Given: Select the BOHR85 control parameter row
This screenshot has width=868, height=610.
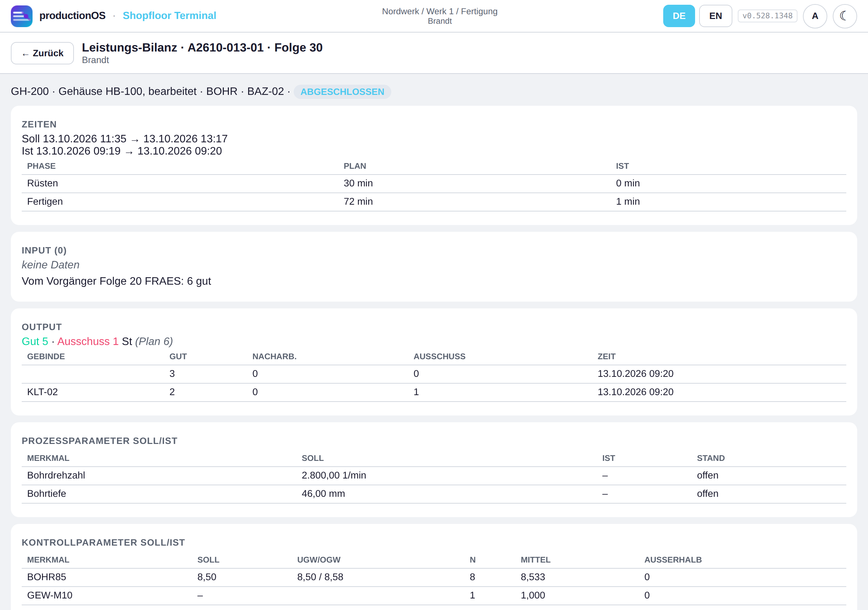Looking at the screenshot, I should [x=434, y=577].
